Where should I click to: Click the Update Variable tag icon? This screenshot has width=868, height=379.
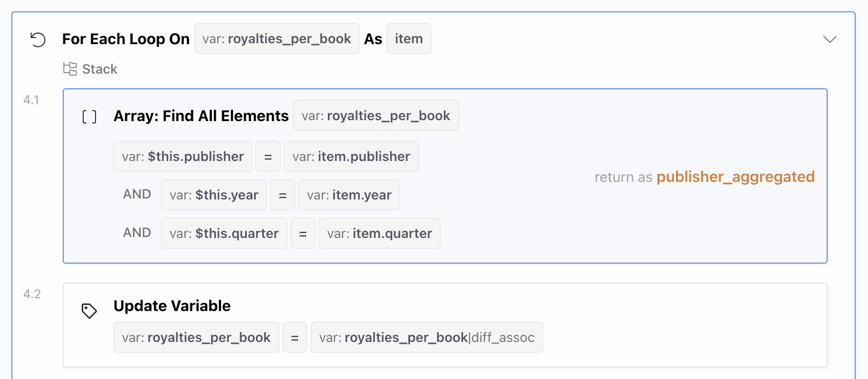89,311
